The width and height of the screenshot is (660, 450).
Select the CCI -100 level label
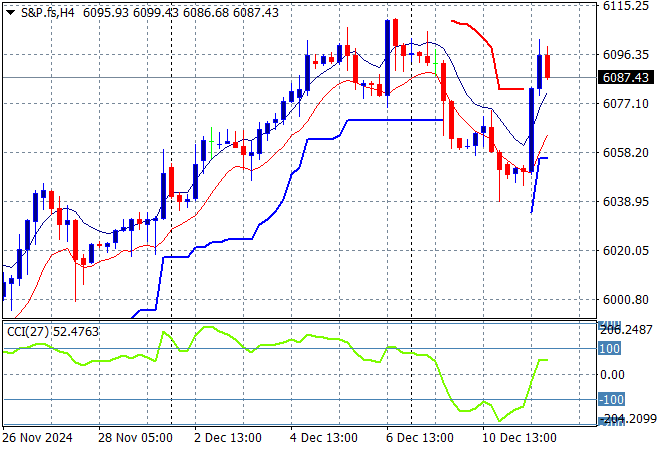tap(612, 399)
